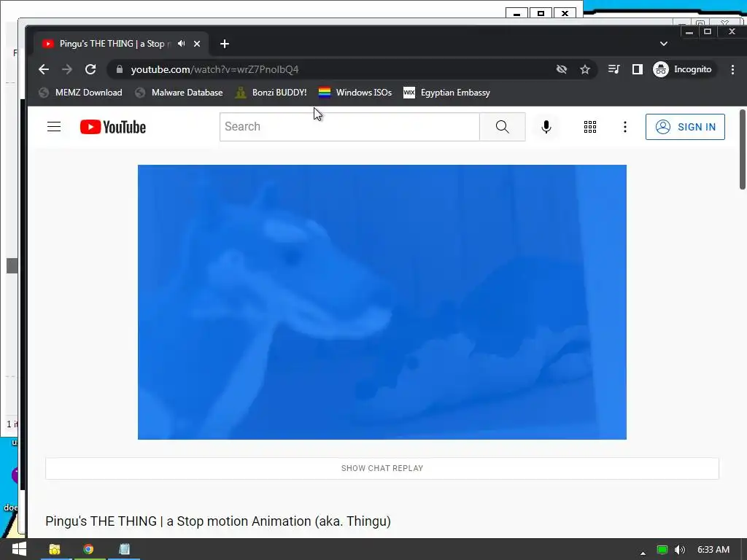The height and width of the screenshot is (560, 747).
Task: Click the 6:33 AM taskbar clock
Action: pyautogui.click(x=713, y=550)
